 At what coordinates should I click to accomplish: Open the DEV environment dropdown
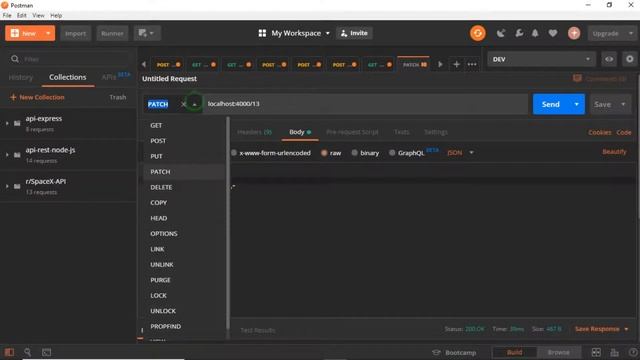click(x=541, y=59)
